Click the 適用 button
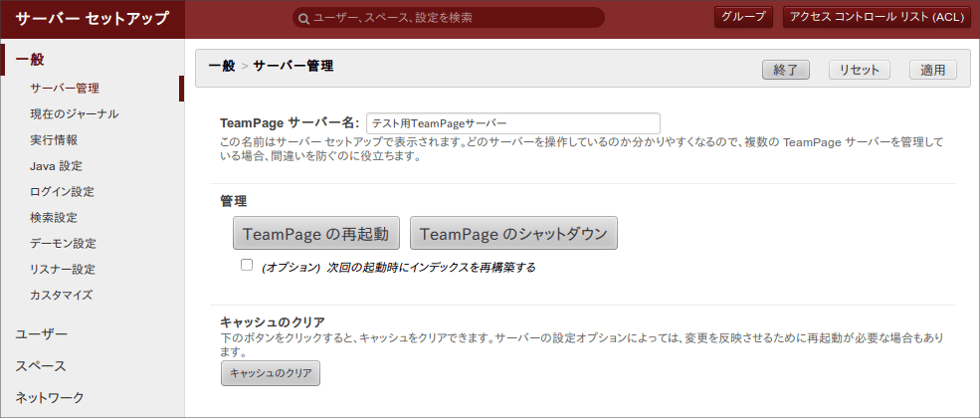 [933, 70]
